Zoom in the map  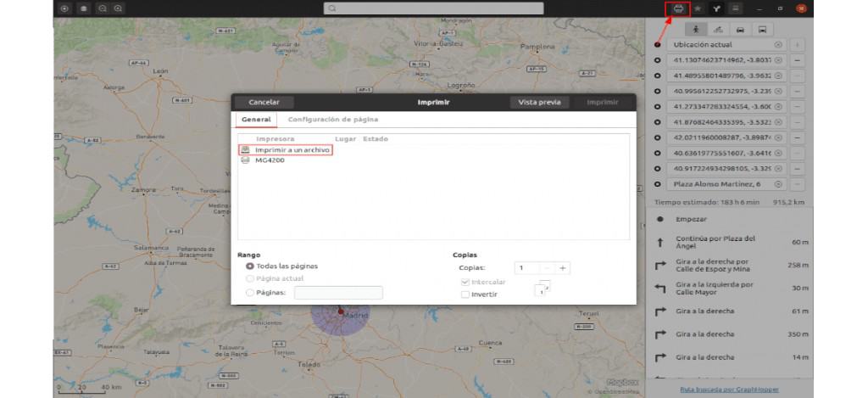pos(118,8)
